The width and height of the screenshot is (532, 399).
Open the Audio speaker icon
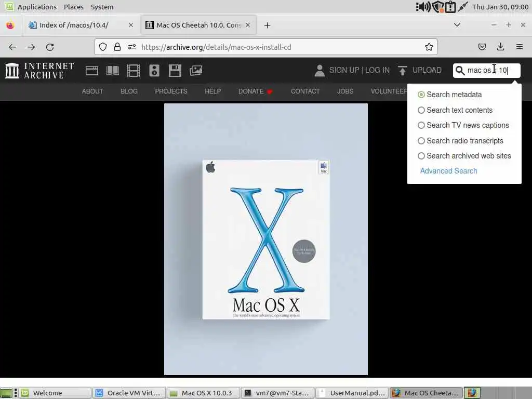coord(154,71)
